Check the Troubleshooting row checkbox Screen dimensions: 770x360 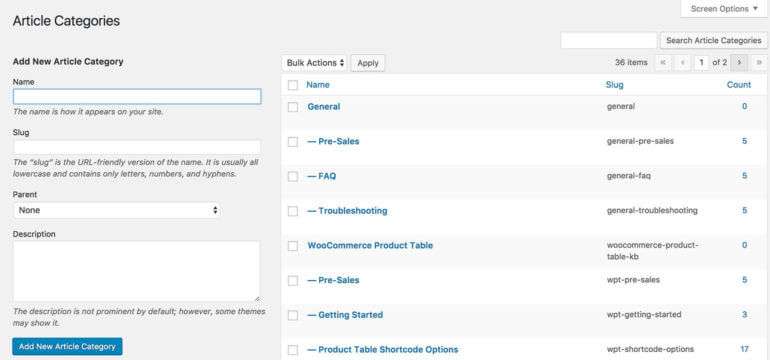coord(293,211)
